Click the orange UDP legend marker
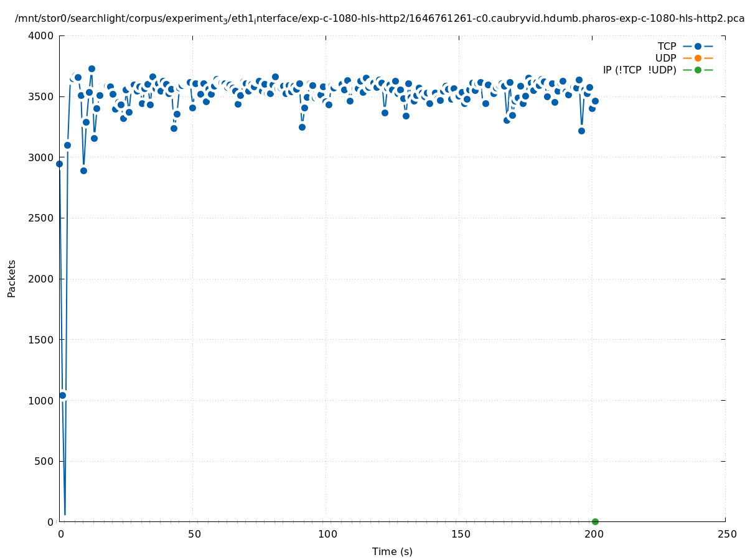Viewport: 745px width, 560px height. (x=698, y=58)
